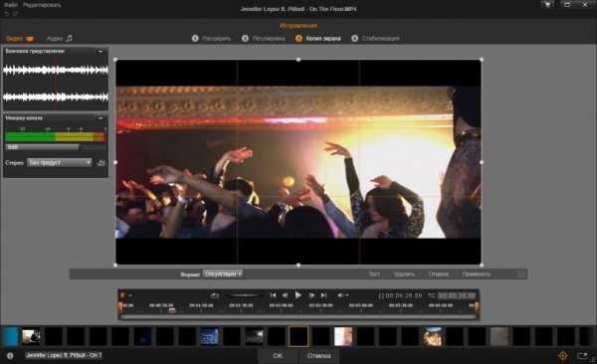Select step 1 Расширить
This screenshot has width=597, height=364.
click(211, 39)
